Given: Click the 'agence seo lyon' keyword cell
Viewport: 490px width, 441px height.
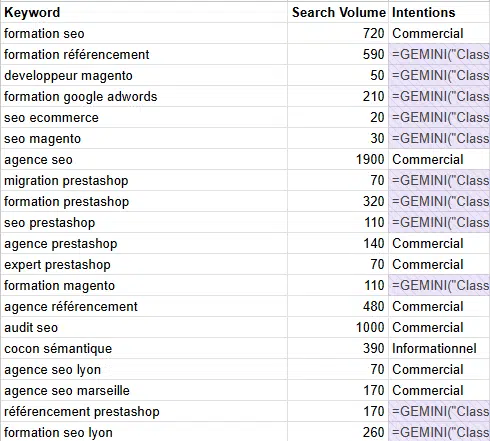Looking at the screenshot, I should tap(144, 369).
